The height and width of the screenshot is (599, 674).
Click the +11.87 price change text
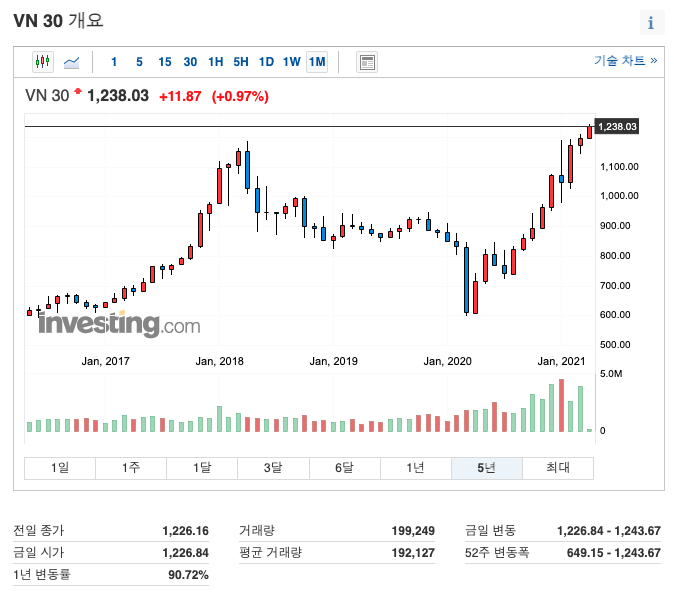point(180,96)
